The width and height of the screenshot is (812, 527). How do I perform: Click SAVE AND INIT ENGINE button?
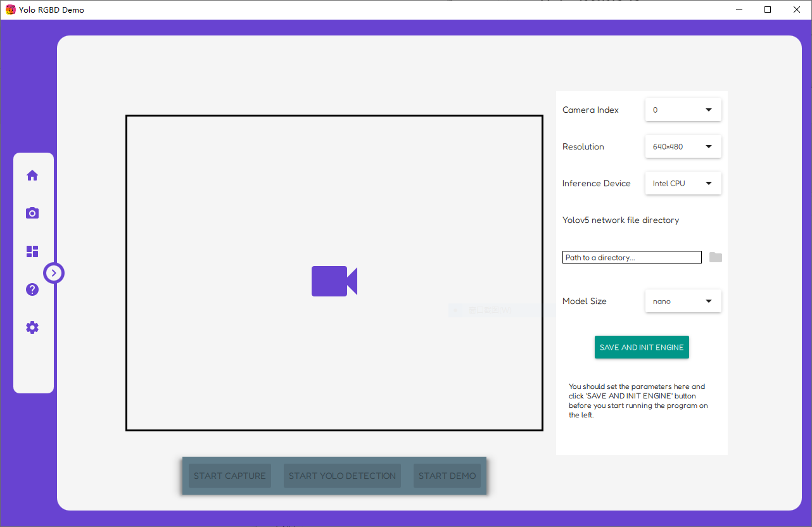tap(642, 347)
